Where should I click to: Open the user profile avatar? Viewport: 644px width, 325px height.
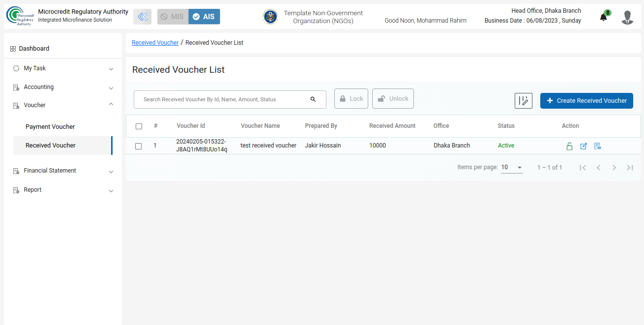627,17
